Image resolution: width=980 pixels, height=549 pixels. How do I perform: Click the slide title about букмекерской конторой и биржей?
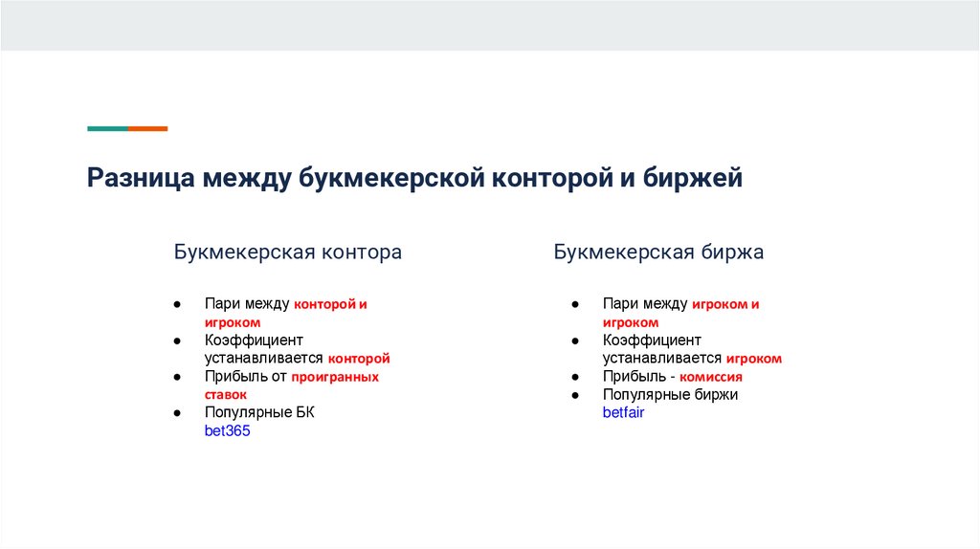[414, 178]
